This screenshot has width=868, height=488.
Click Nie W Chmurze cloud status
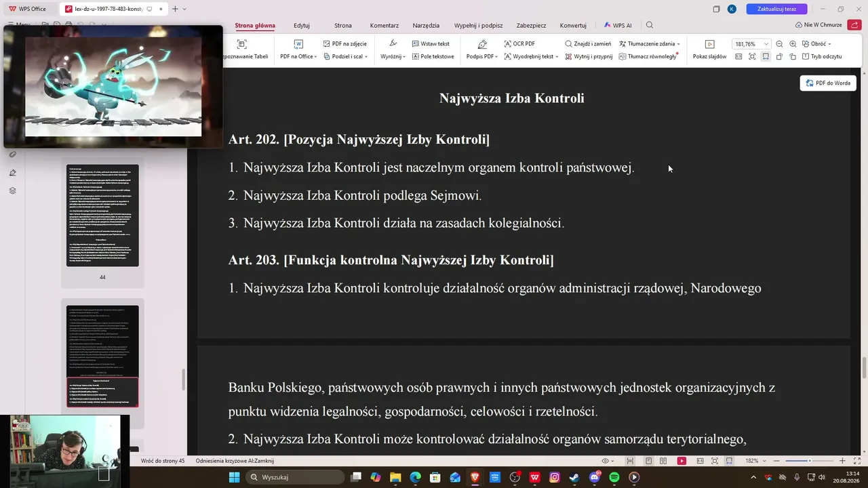(x=818, y=25)
